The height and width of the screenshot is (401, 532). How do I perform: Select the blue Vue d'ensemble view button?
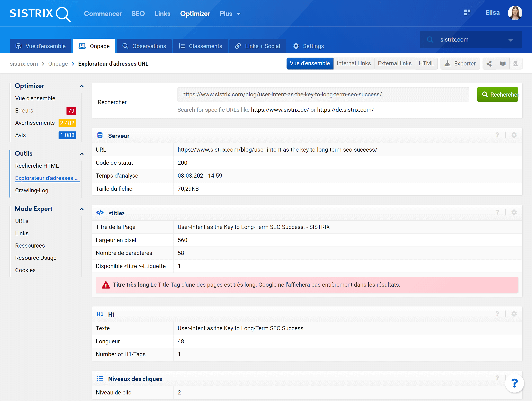(310, 63)
